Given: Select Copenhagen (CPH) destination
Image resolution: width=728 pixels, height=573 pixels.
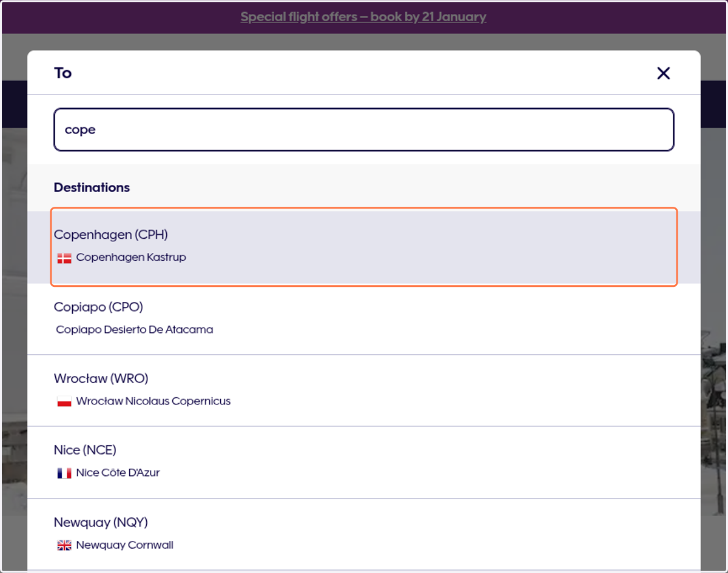Looking at the screenshot, I should 364,247.
